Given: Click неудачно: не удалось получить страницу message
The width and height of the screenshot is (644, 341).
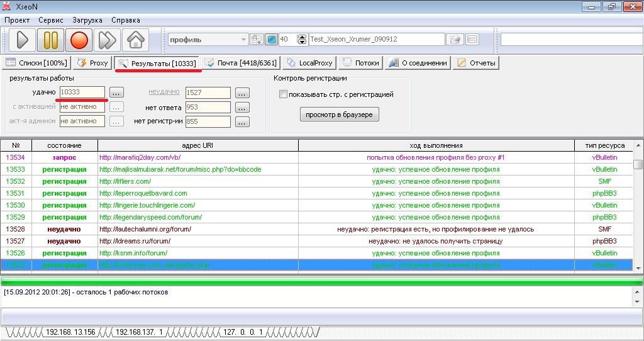Looking at the screenshot, I should click(435, 241).
